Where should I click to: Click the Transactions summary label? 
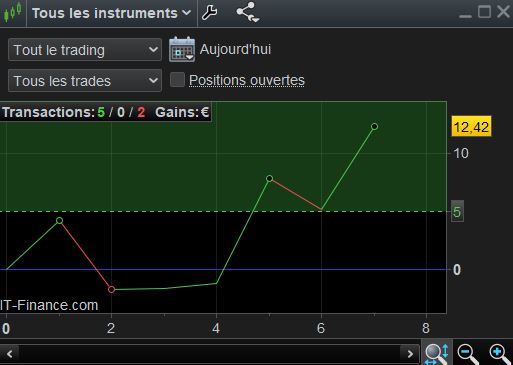tap(49, 112)
